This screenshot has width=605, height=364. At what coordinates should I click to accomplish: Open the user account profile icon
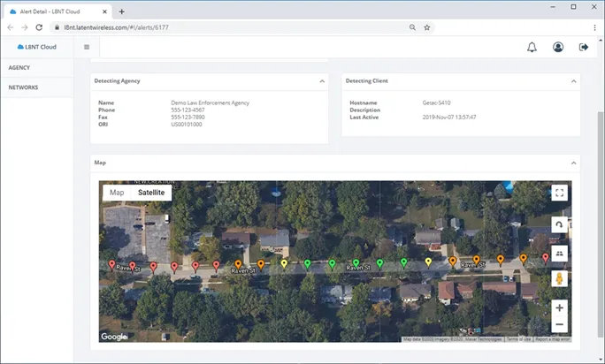click(558, 47)
